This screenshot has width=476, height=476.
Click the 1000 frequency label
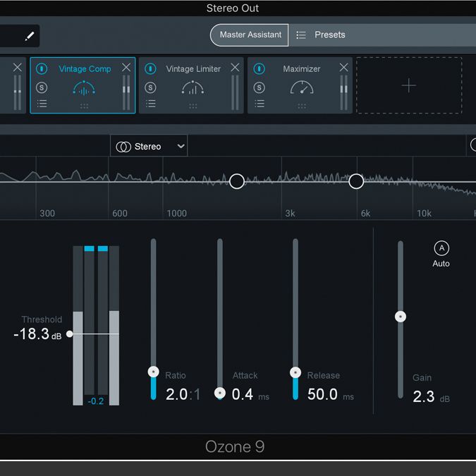coord(177,214)
